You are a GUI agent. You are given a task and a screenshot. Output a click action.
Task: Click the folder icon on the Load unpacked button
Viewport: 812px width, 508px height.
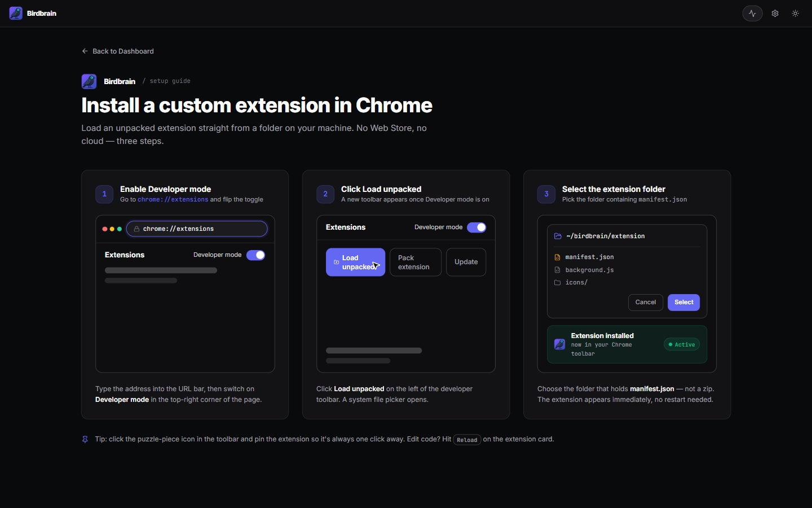click(x=336, y=262)
